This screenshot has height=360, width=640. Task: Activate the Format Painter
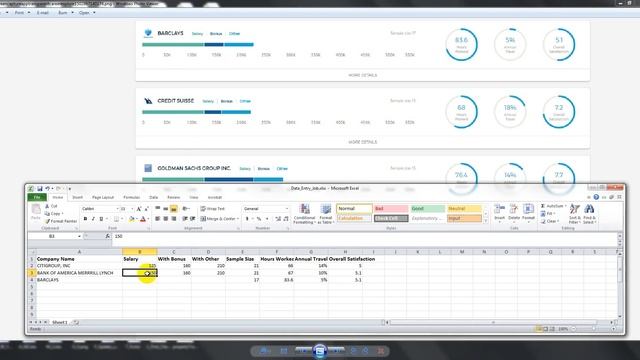[x=60, y=221]
